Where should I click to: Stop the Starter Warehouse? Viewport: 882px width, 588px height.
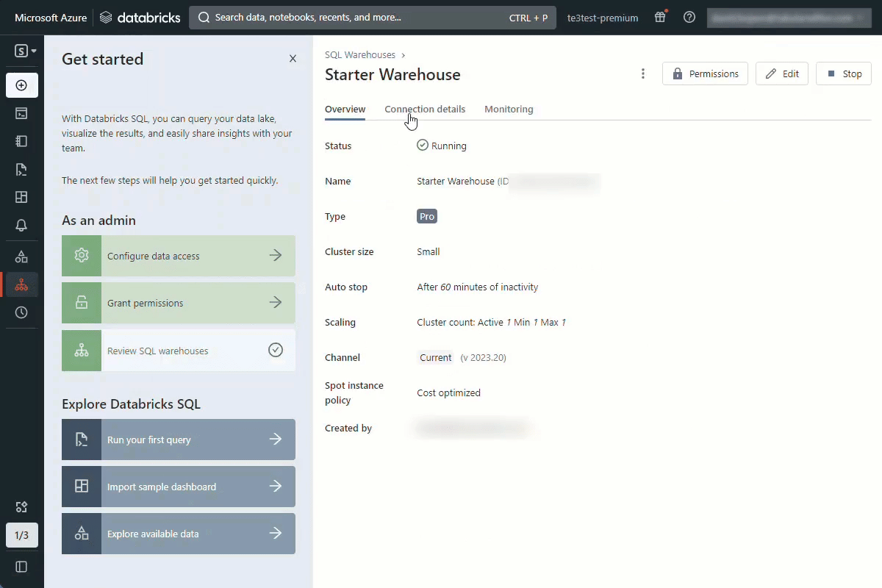click(844, 73)
